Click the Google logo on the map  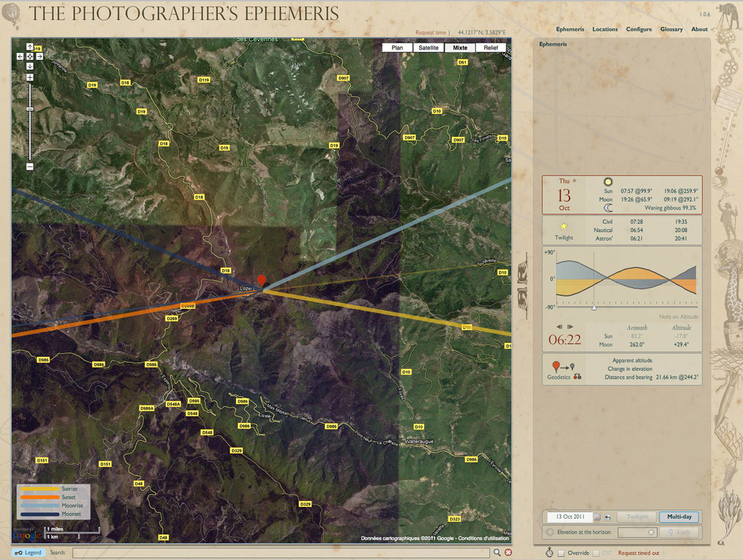(x=28, y=536)
